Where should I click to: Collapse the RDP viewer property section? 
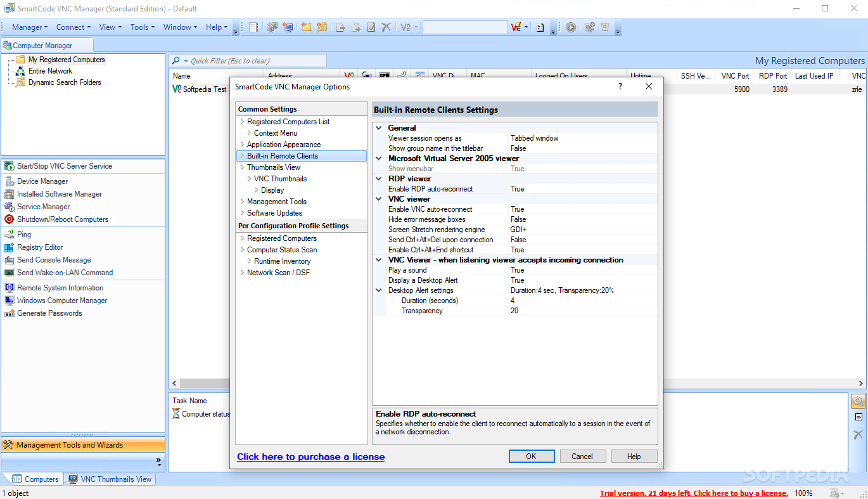[379, 179]
